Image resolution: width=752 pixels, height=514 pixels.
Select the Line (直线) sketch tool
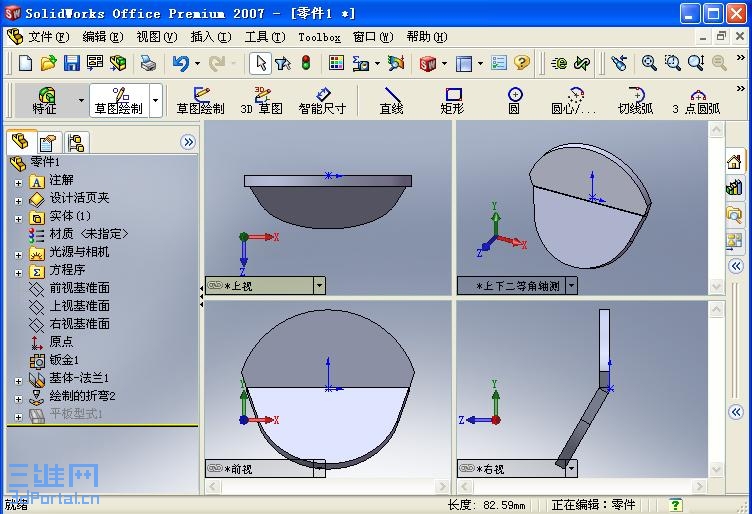(x=392, y=101)
